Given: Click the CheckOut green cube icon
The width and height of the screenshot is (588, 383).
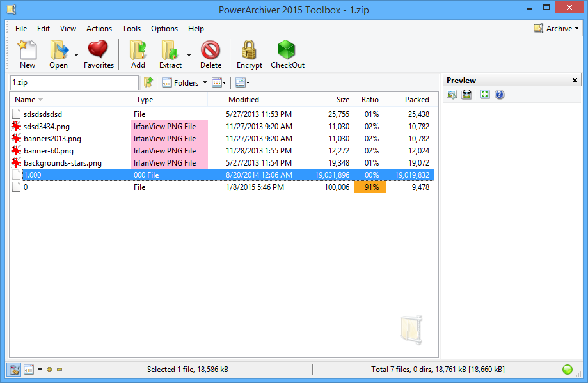Looking at the screenshot, I should coord(287,50).
